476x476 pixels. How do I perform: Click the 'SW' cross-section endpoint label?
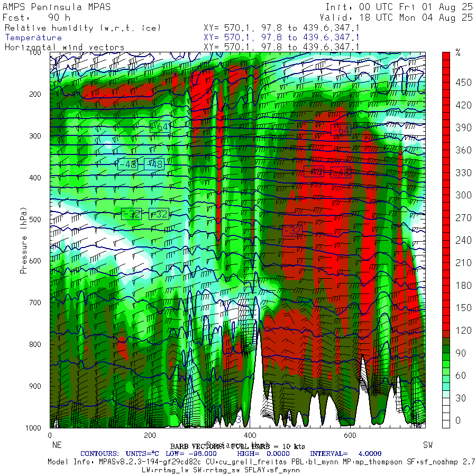428,445
